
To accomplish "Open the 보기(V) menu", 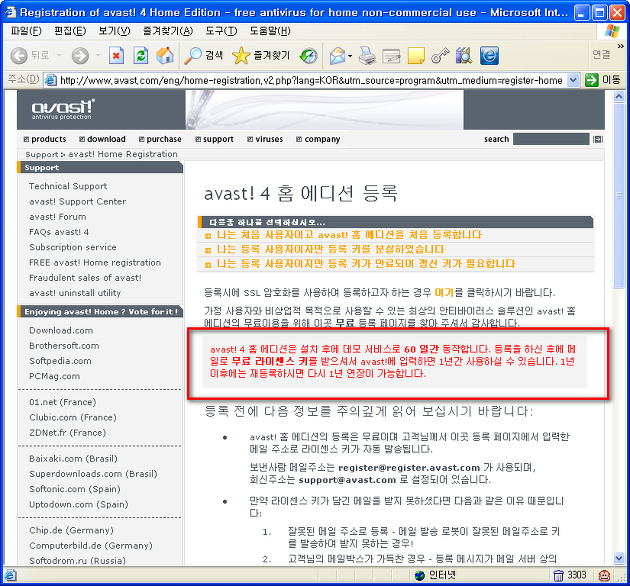I will (114, 31).
